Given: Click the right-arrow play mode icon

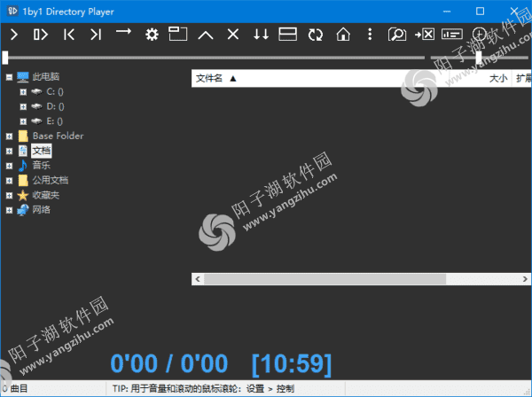Looking at the screenshot, I should click(x=123, y=32).
